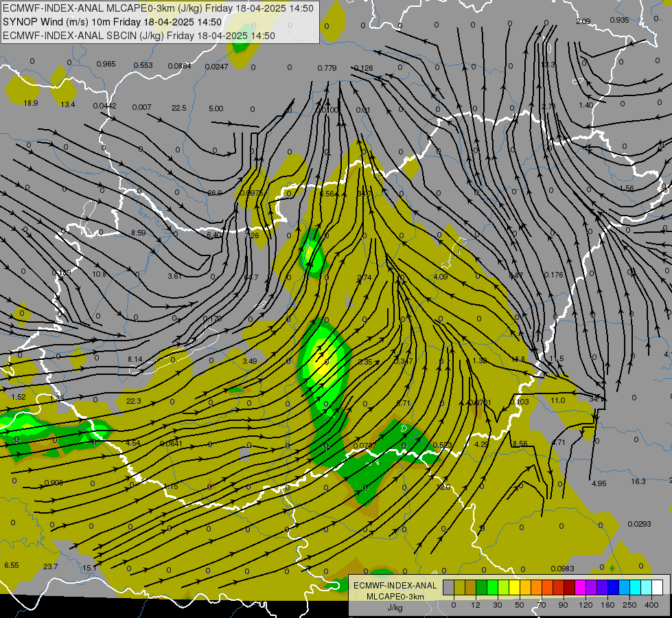Click the 120 tick label in legend
This screenshot has height=618, width=672.
(x=586, y=605)
